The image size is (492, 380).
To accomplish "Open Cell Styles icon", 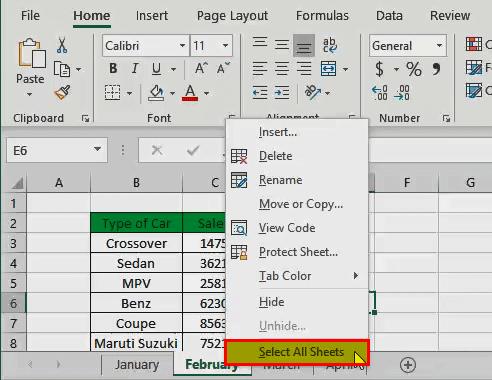I will click(474, 90).
